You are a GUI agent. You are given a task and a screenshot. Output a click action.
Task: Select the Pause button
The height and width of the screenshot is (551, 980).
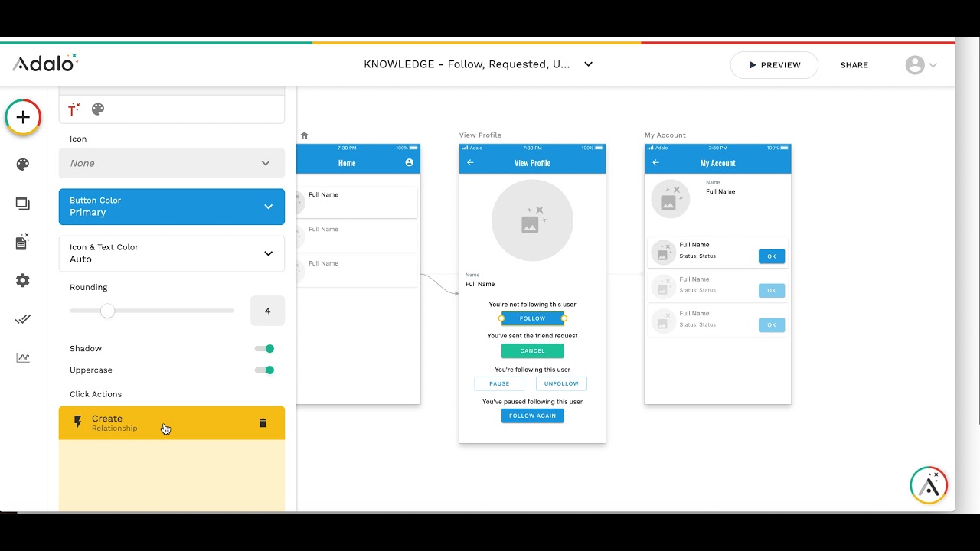pos(499,383)
